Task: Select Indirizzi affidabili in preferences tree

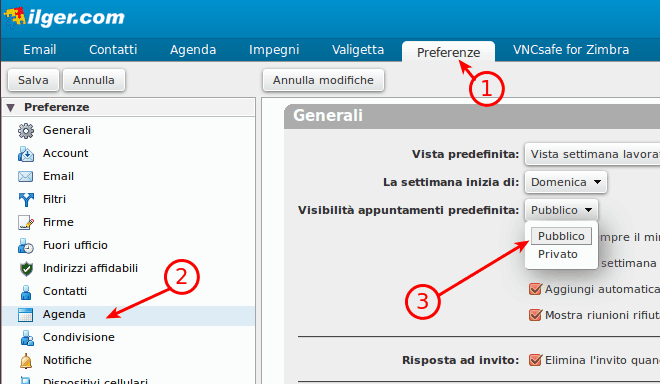Action: [x=128, y=269]
